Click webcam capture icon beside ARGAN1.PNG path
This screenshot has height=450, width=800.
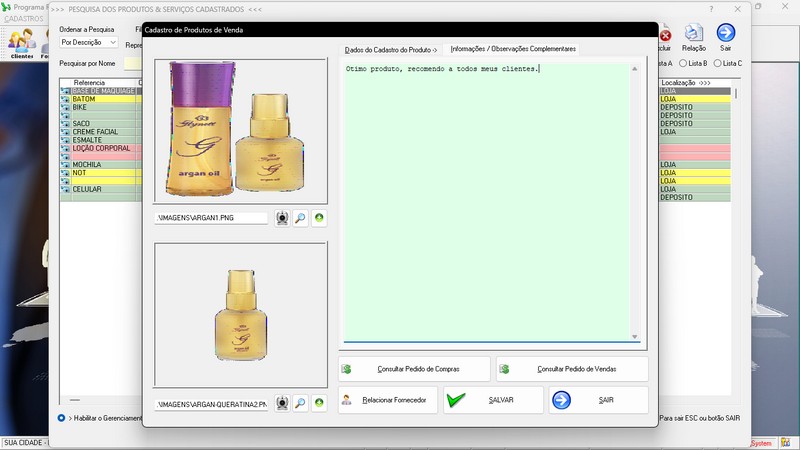click(x=282, y=218)
